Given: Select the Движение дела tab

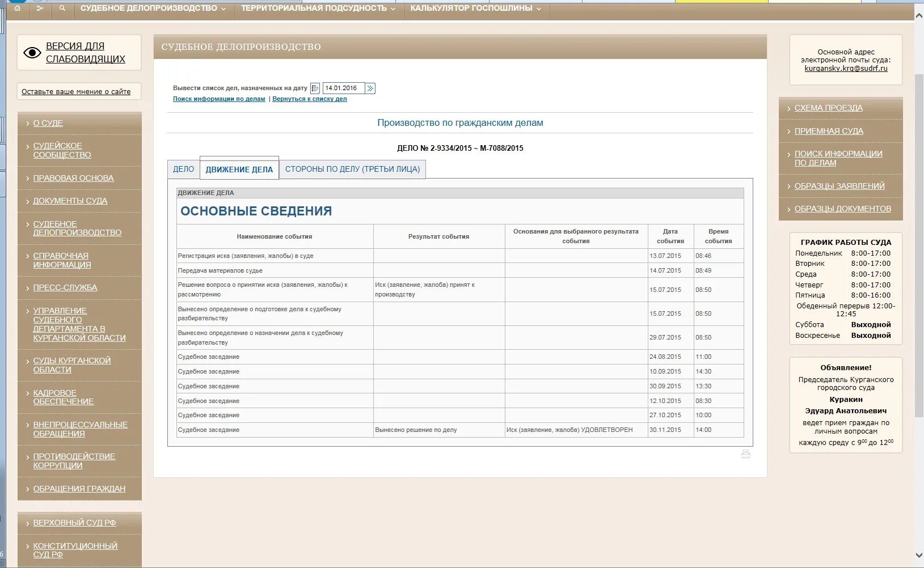Looking at the screenshot, I should [239, 169].
